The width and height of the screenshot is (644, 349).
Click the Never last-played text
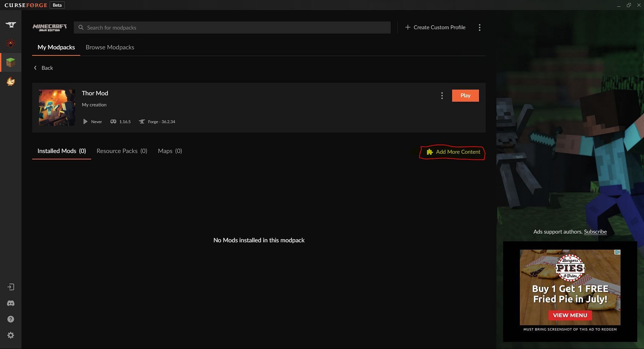(97, 122)
